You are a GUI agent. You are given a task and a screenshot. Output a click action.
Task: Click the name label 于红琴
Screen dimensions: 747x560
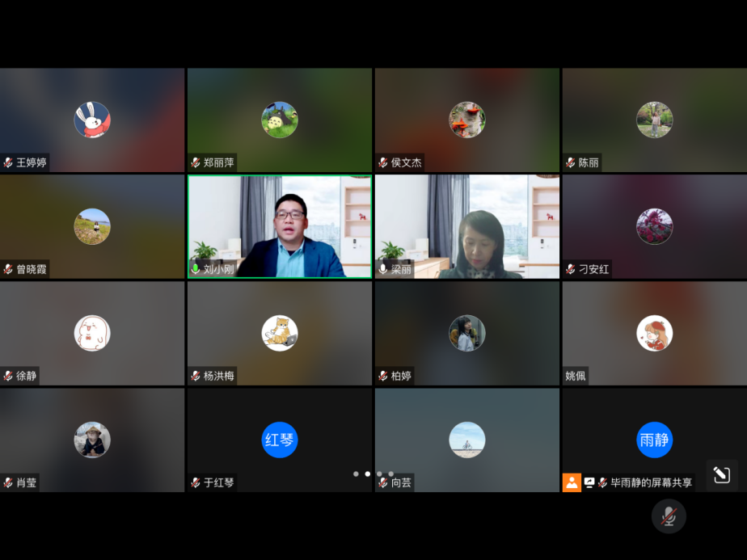pyautogui.click(x=218, y=482)
